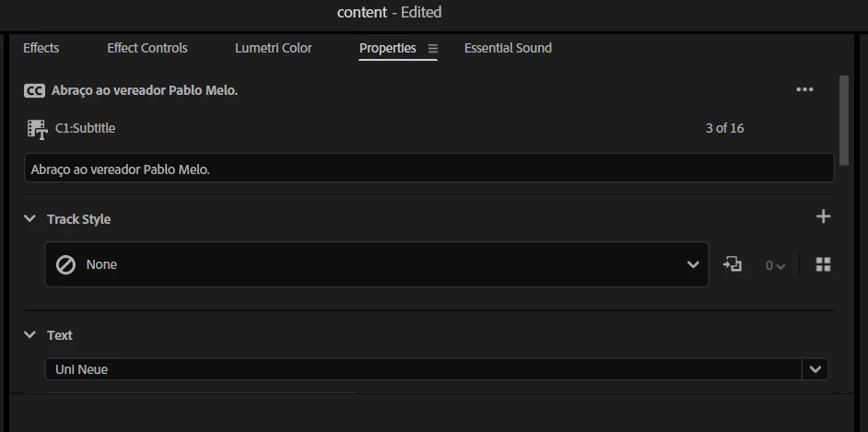
Task: Click the Uni Neue font name field
Action: tap(424, 369)
